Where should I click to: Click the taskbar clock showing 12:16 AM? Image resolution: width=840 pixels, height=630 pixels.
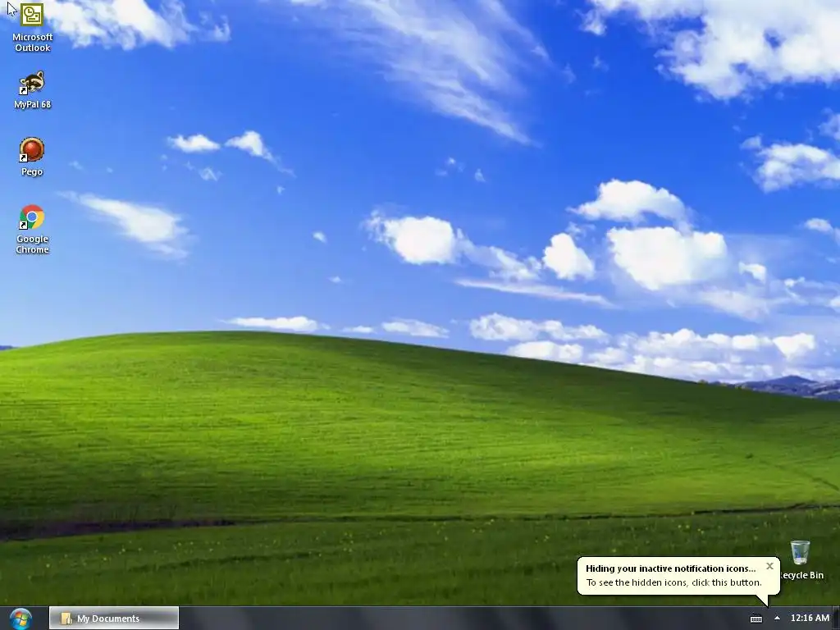pyautogui.click(x=810, y=618)
